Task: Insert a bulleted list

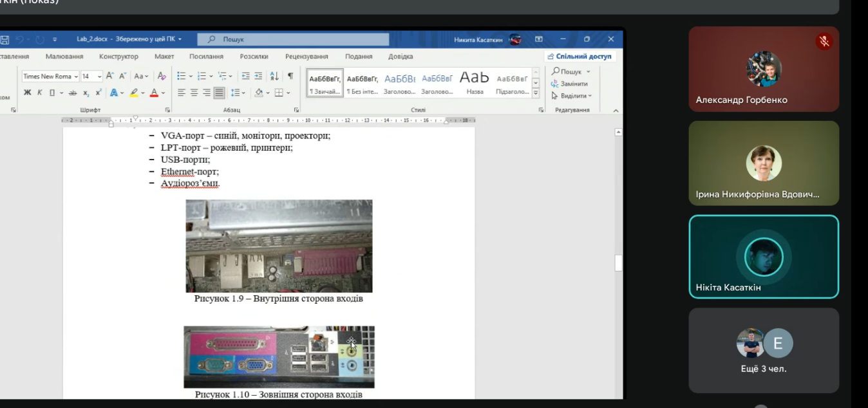Action: (182, 76)
